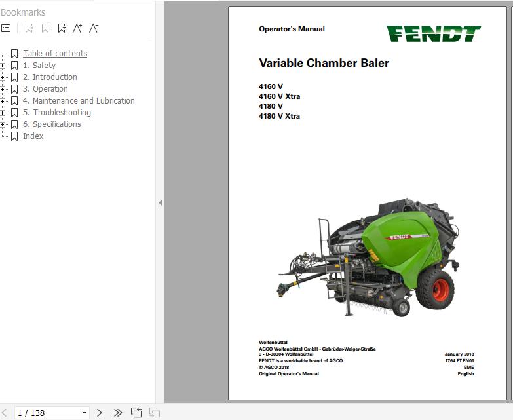Click the find current bookmark icon
Image resolution: width=513 pixels, height=420 pixels.
(x=62, y=28)
